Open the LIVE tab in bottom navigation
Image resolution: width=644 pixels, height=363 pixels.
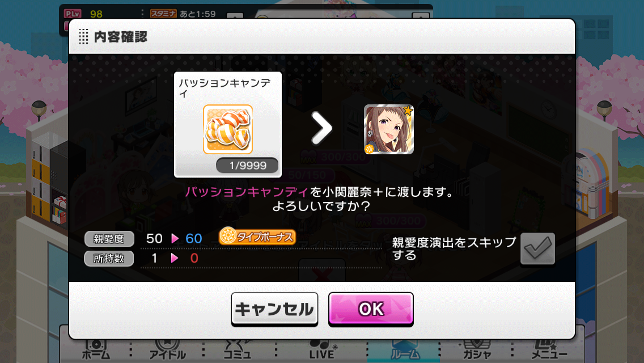322,351
